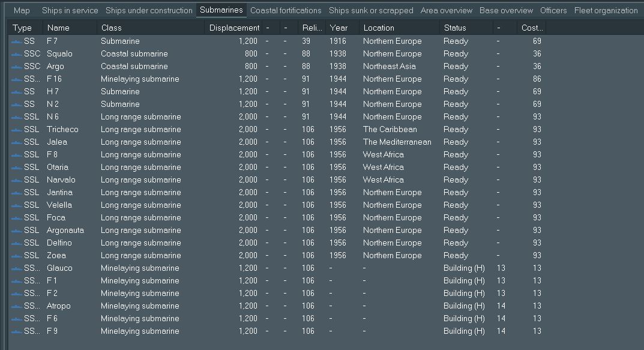Click The Caribbean location cell
The height and width of the screenshot is (350, 644).
390,129
